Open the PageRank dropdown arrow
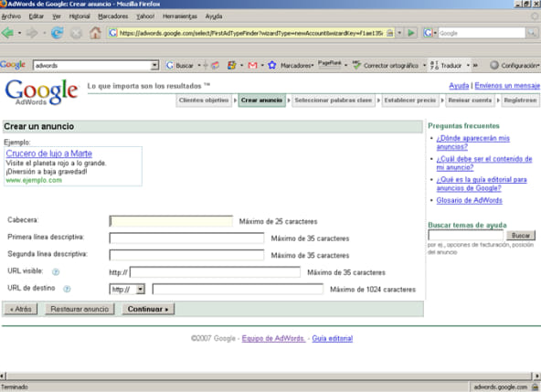 tap(345, 65)
